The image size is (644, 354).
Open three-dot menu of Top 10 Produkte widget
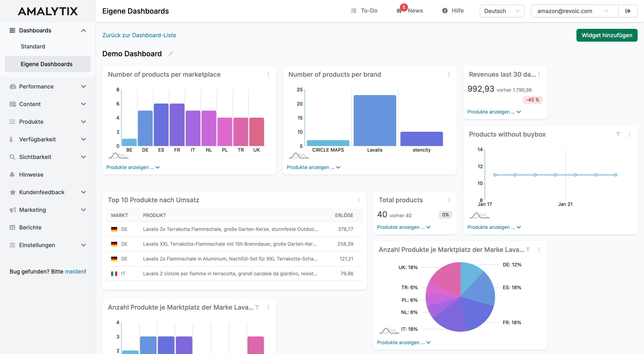(x=359, y=200)
